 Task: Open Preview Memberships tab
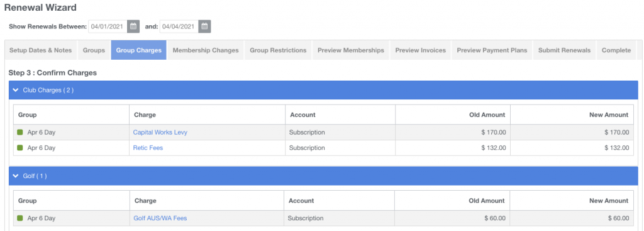pos(351,50)
